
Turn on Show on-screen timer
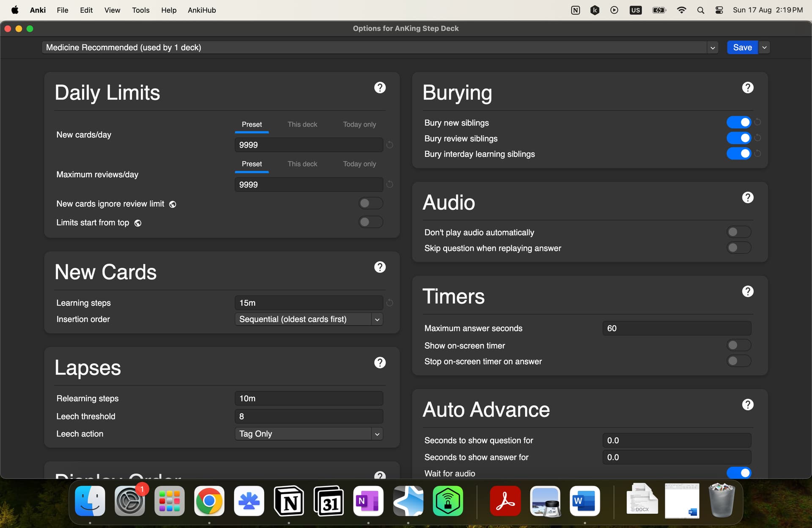tap(738, 345)
